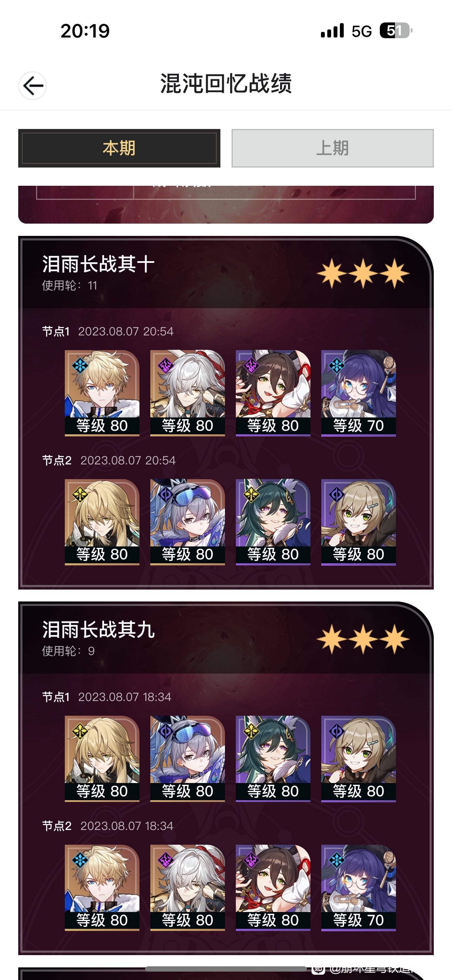The image size is (452, 980).
Task: Click battery indicator in status bar
Action: (396, 31)
